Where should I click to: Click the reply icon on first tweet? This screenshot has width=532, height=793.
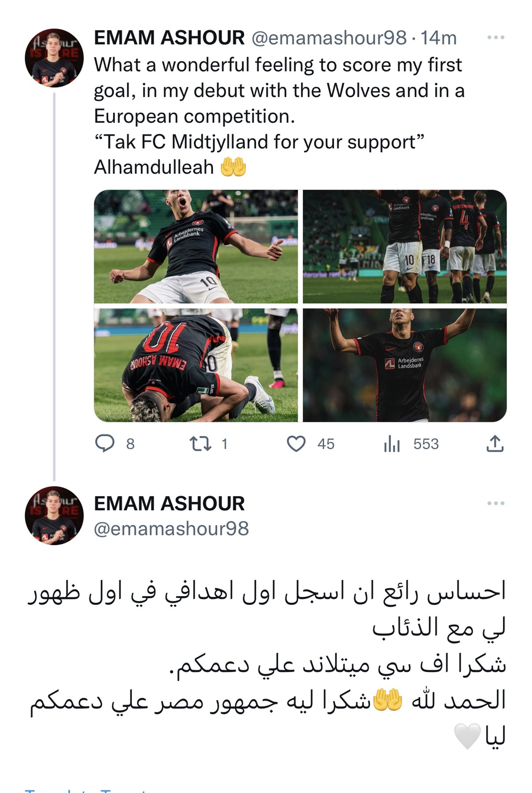[105, 443]
